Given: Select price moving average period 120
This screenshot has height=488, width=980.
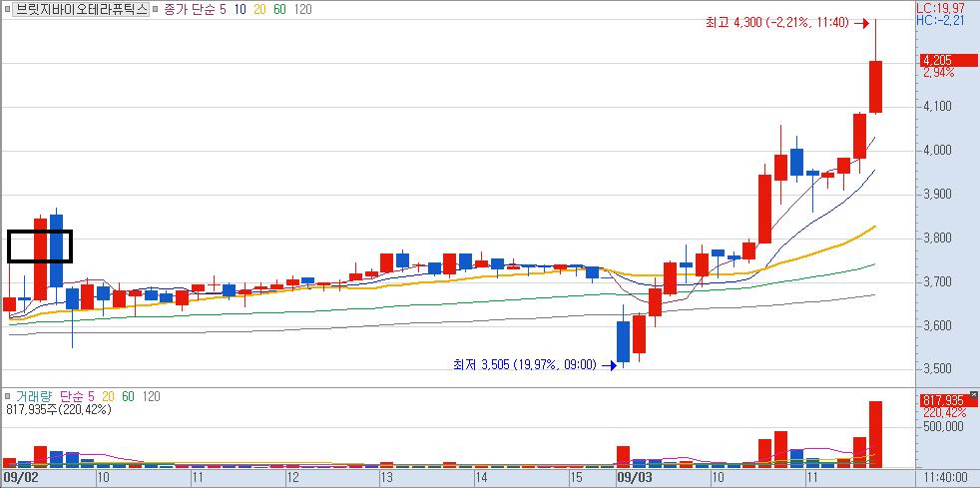Looking at the screenshot, I should coord(303,9).
